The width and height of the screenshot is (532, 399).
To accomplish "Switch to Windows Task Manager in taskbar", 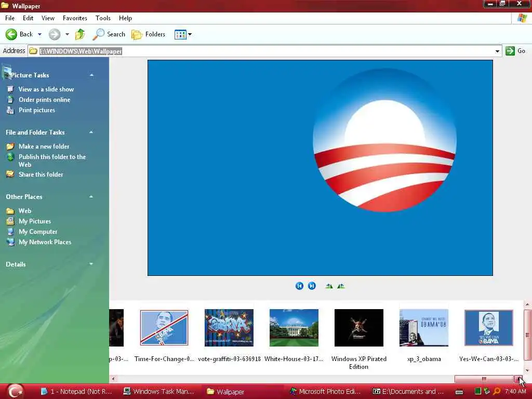I will point(158,392).
